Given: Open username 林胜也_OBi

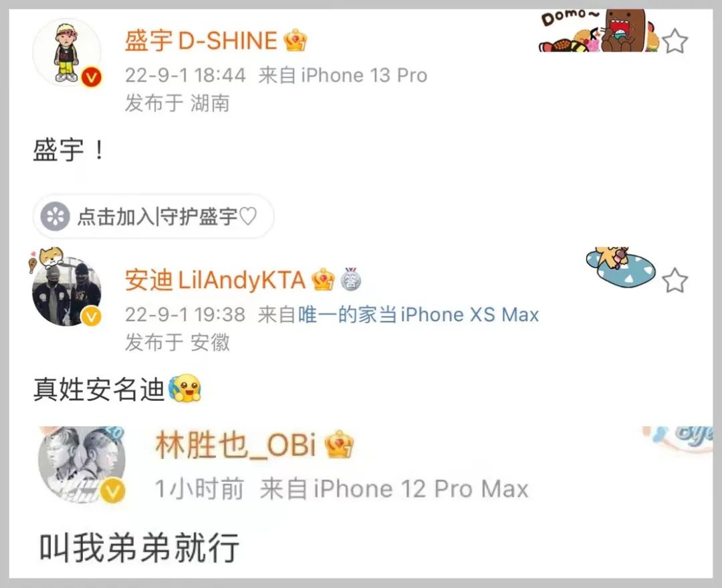Looking at the screenshot, I should pos(236,445).
